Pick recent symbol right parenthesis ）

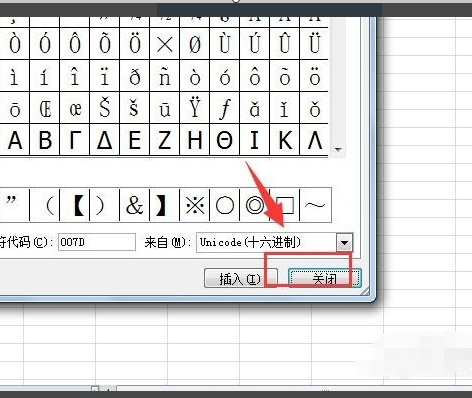(x=105, y=205)
